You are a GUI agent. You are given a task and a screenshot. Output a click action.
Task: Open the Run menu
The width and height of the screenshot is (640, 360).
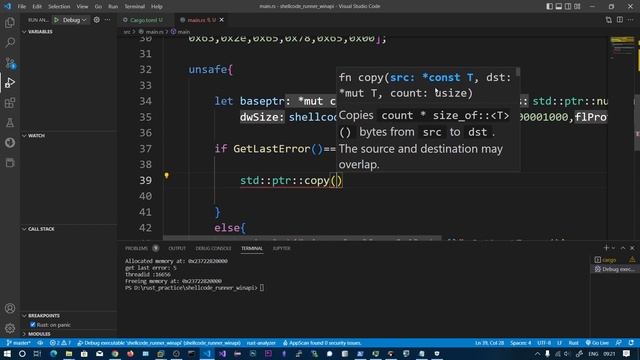113,7
